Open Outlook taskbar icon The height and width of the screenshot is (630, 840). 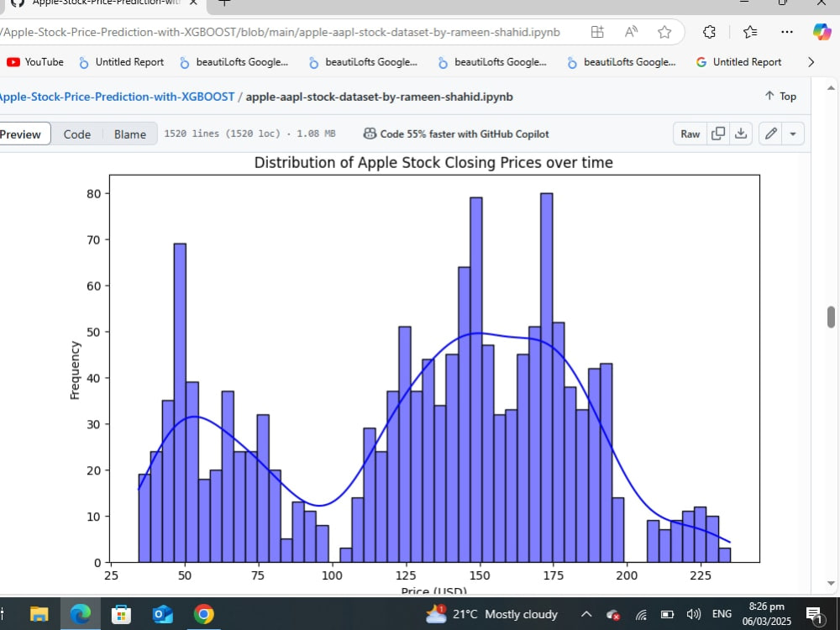(x=162, y=614)
